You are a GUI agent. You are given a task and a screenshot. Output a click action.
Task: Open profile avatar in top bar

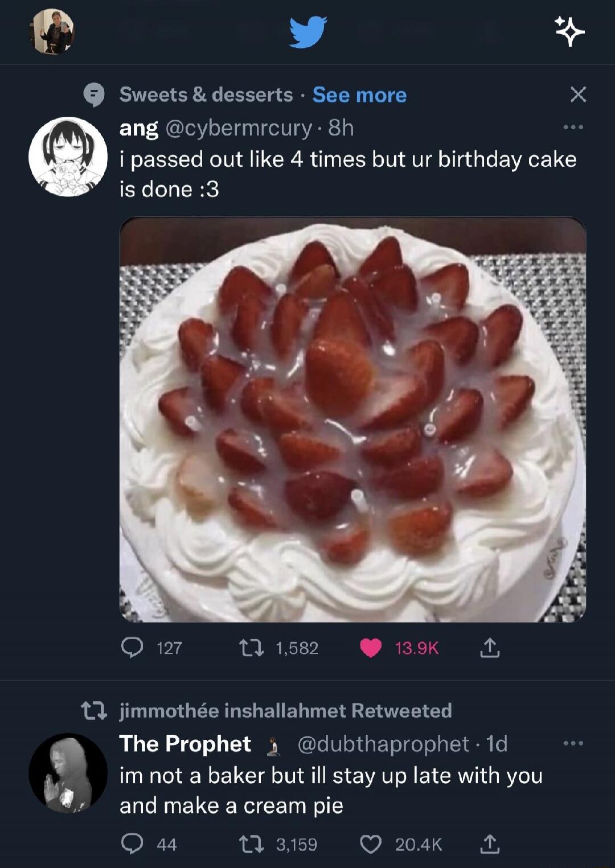52,32
